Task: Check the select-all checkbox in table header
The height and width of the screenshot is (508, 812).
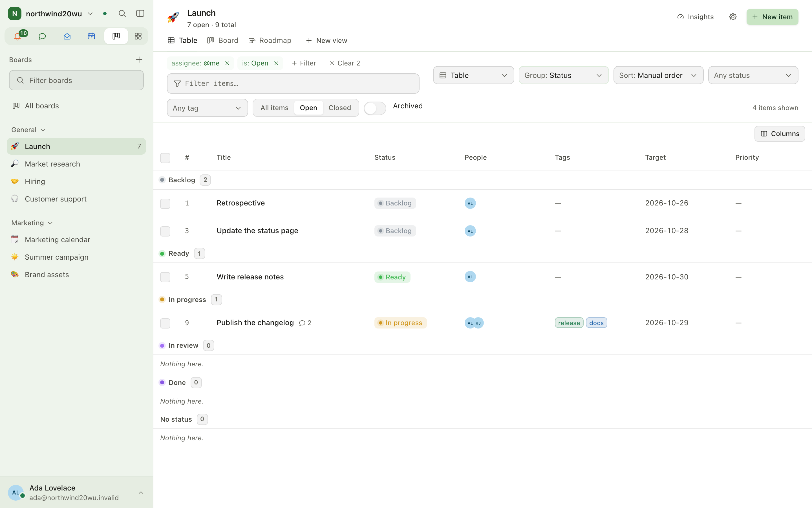Action: pyautogui.click(x=165, y=157)
